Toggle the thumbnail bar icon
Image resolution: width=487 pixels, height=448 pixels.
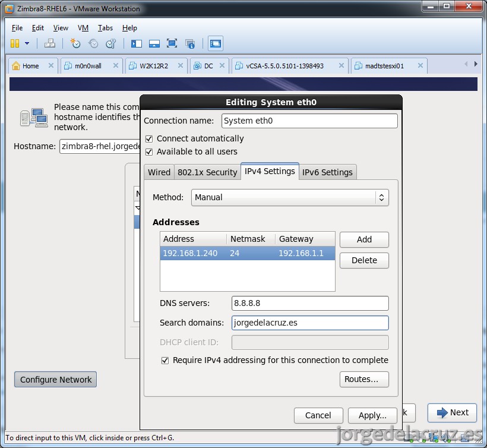[x=154, y=43]
